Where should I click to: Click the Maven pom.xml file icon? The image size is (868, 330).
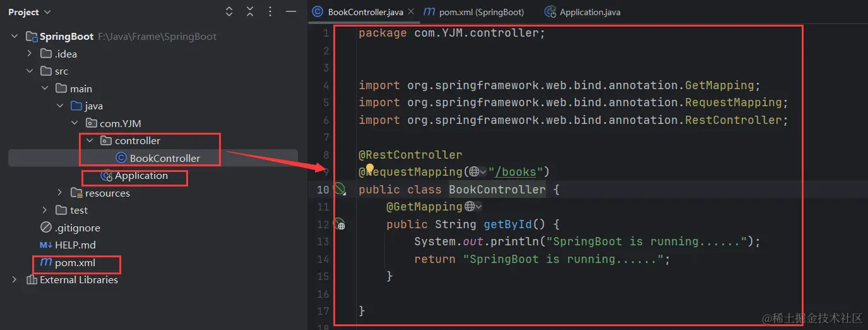click(x=46, y=262)
